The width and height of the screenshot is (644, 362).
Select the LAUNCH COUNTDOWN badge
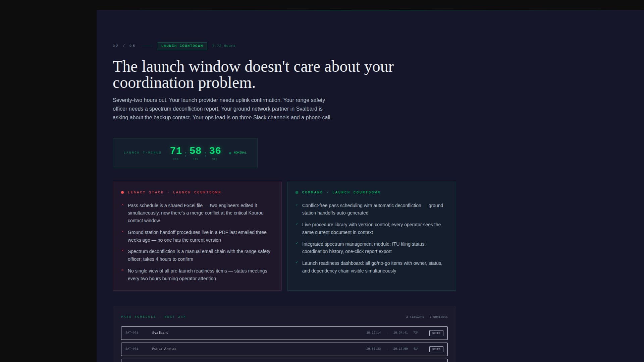coord(182,46)
